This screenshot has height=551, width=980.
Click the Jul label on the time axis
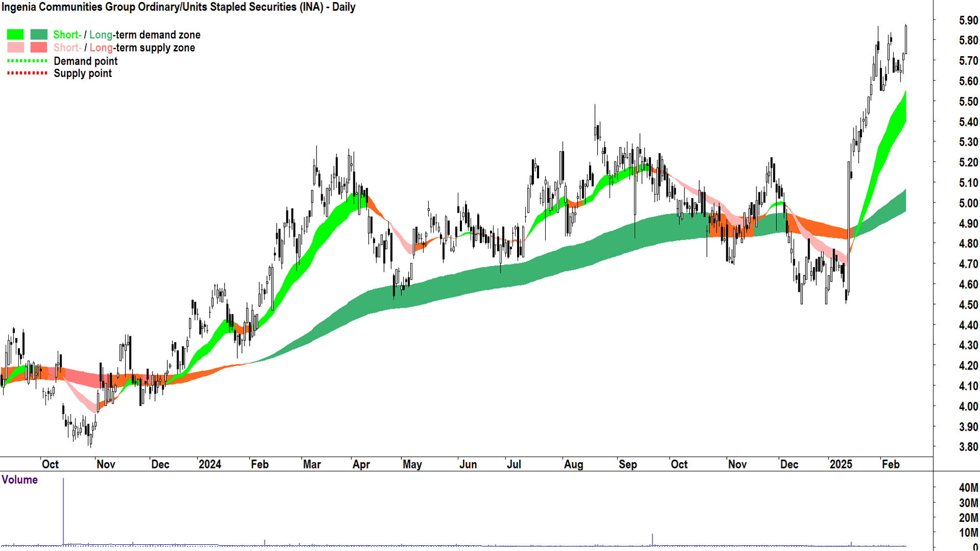(513, 465)
